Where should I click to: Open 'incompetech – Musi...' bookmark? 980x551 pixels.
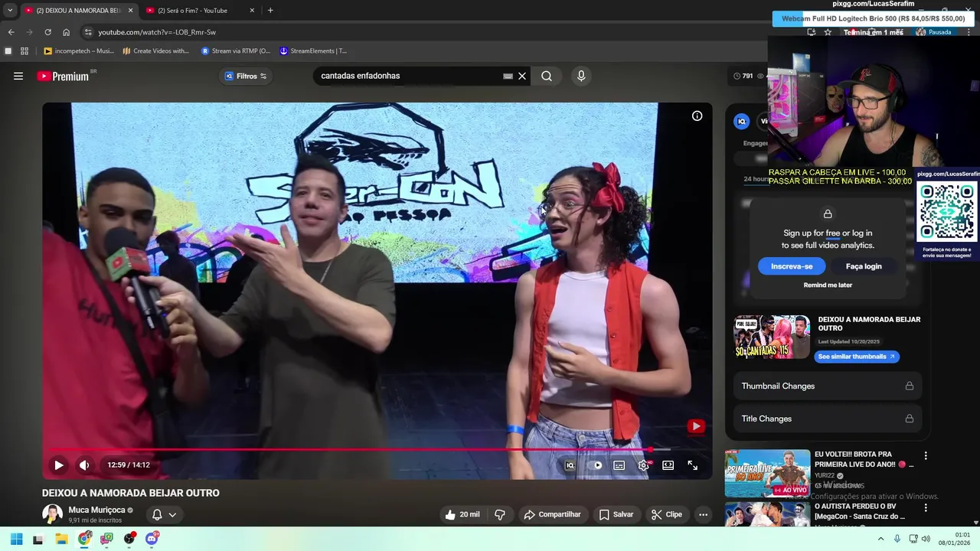pyautogui.click(x=79, y=51)
